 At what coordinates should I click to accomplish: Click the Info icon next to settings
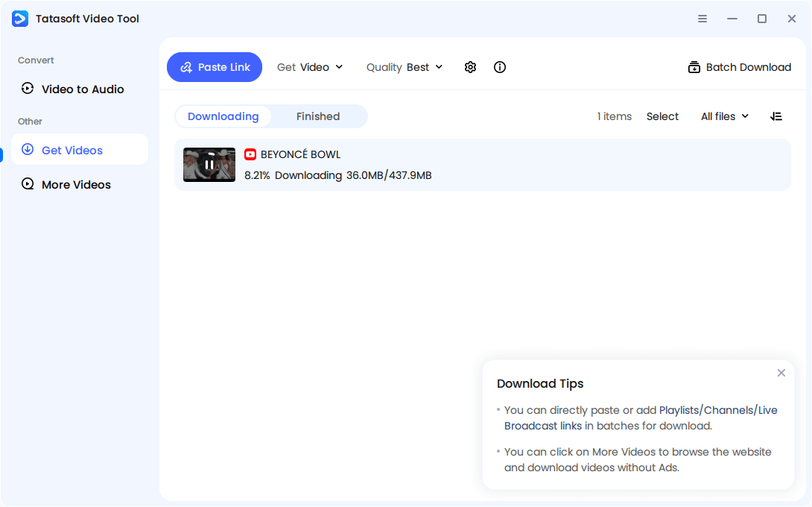click(x=499, y=67)
